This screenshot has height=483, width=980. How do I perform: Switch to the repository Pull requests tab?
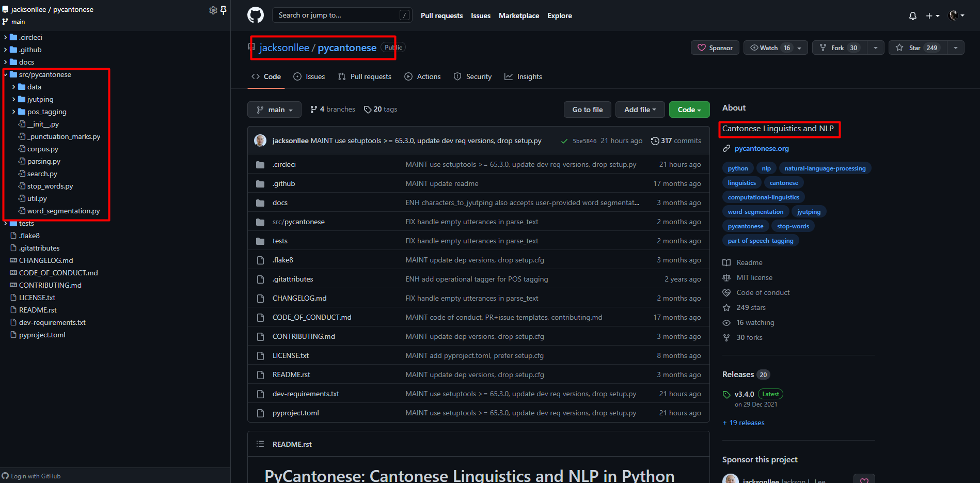click(365, 76)
